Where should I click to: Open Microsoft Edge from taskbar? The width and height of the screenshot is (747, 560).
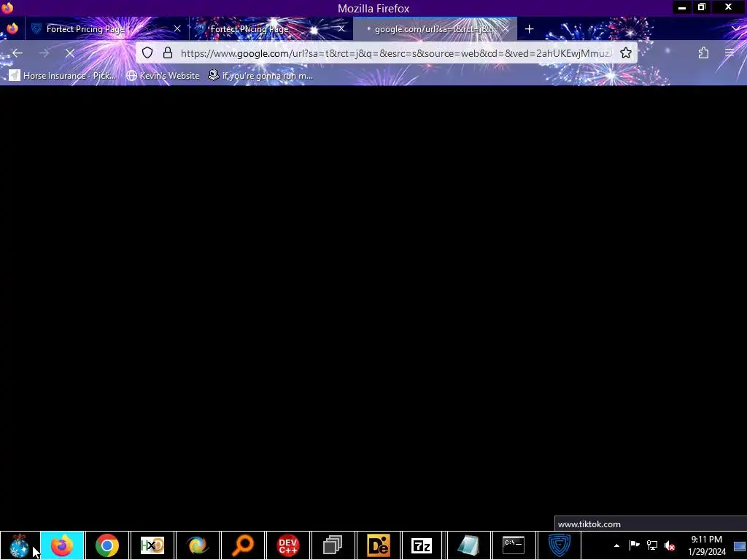pyautogui.click(x=198, y=545)
